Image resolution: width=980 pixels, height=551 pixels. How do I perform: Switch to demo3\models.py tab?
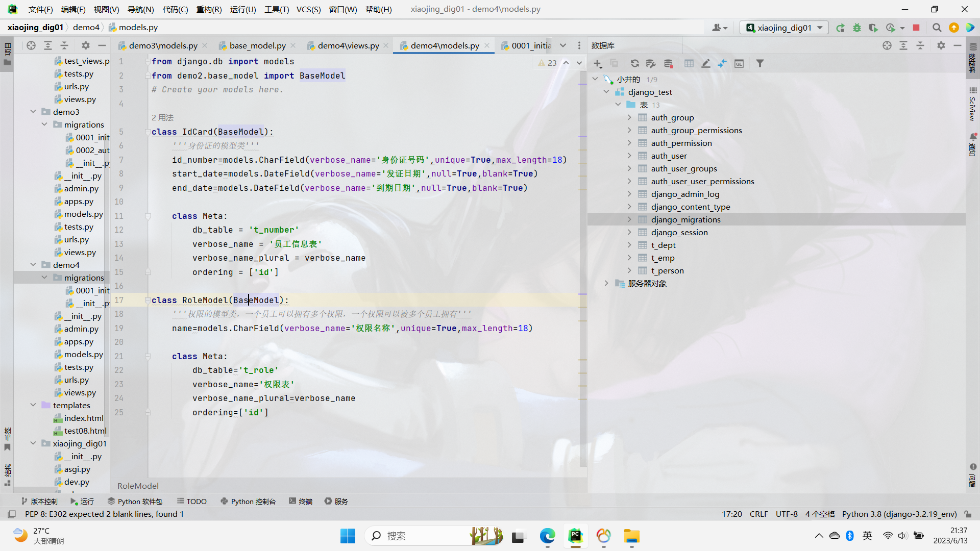click(163, 45)
